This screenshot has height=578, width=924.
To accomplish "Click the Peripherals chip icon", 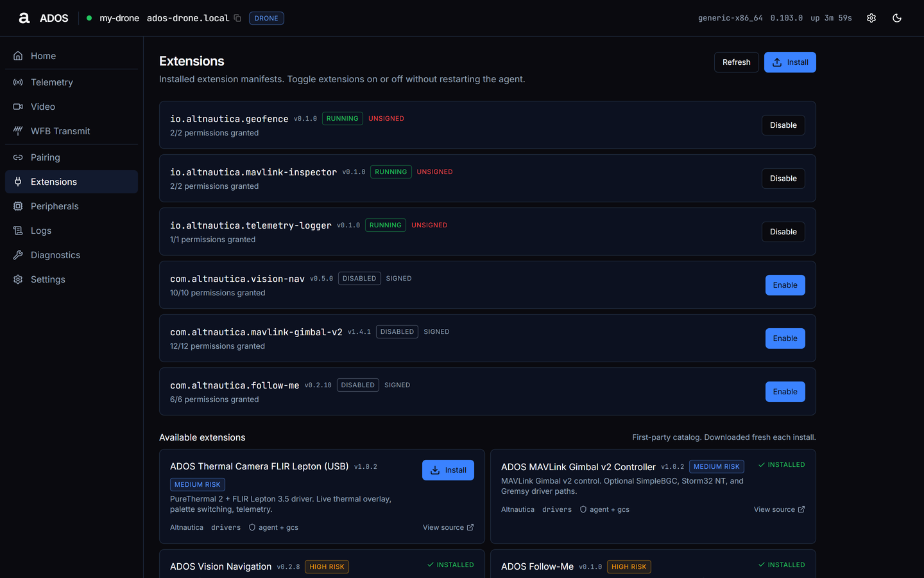I will pyautogui.click(x=18, y=206).
